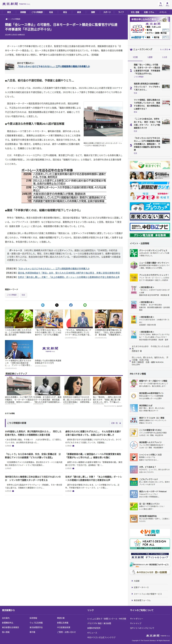The width and height of the screenshot is (172, 644).
Task: Open footer link サイトマップ
Action: tap(136, 623)
